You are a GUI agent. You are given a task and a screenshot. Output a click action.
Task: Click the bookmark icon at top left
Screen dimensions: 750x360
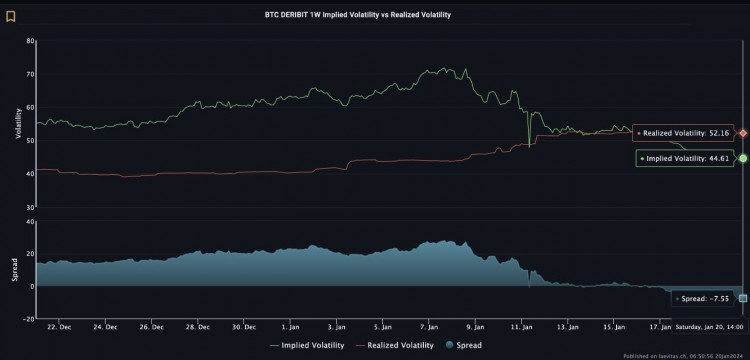click(11, 17)
